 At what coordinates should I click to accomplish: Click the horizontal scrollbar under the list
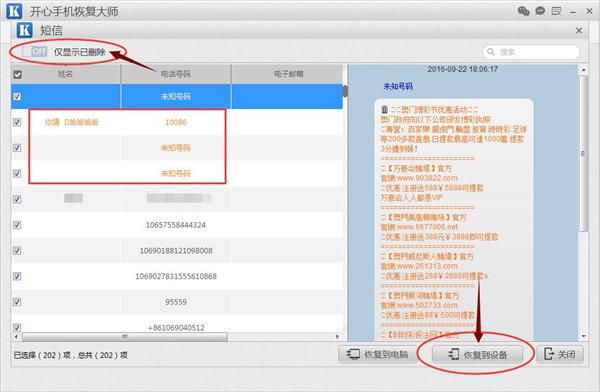[x=125, y=336]
